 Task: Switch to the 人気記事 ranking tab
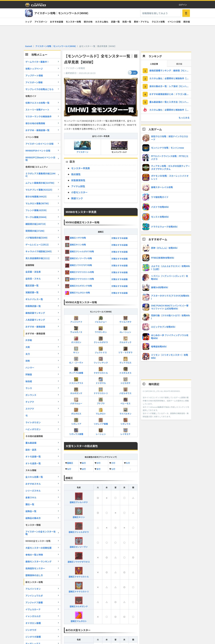(x=154, y=64)
